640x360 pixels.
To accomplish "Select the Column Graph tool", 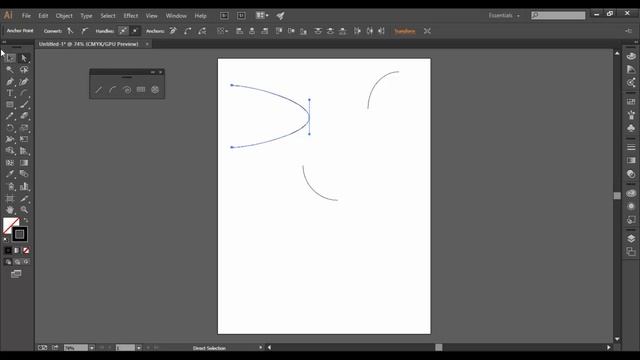I will click(x=24, y=187).
